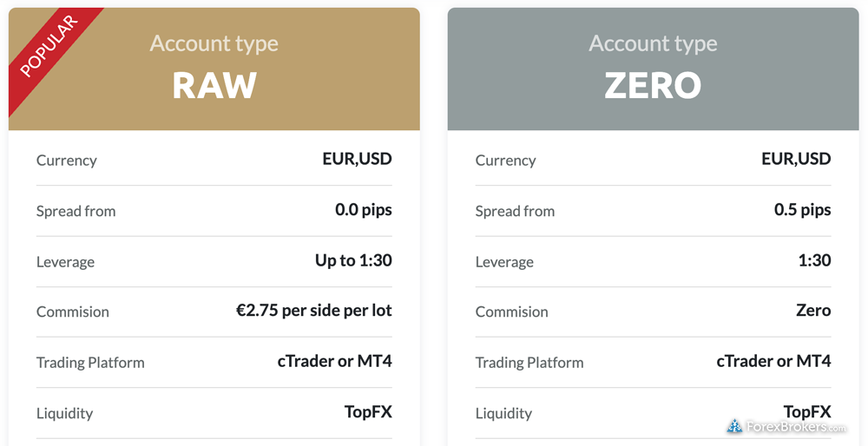Screen dimensions: 868x446
Task: Click the 0.0 pips spread value
Action: pos(363,210)
